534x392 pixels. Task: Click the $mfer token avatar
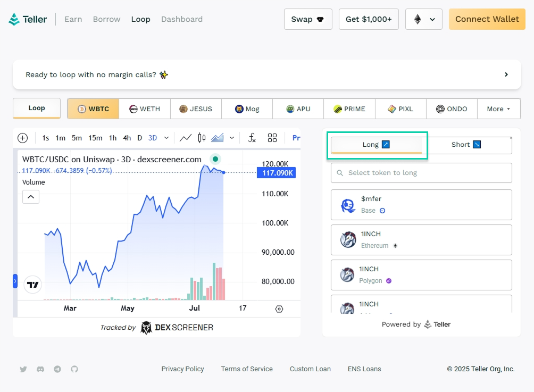point(348,205)
